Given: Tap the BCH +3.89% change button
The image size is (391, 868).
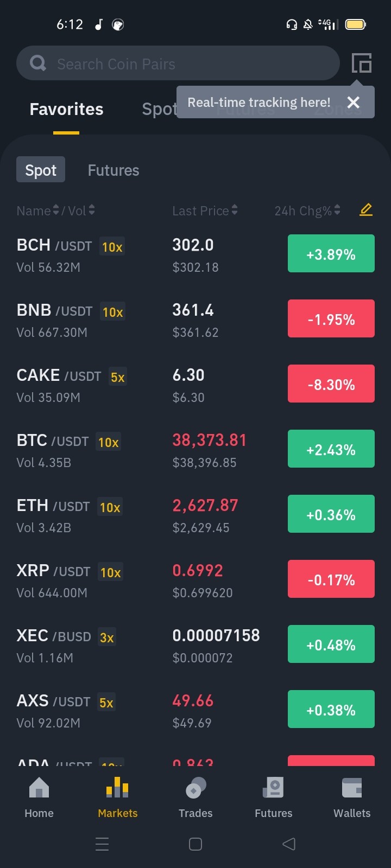Looking at the screenshot, I should [x=331, y=253].
